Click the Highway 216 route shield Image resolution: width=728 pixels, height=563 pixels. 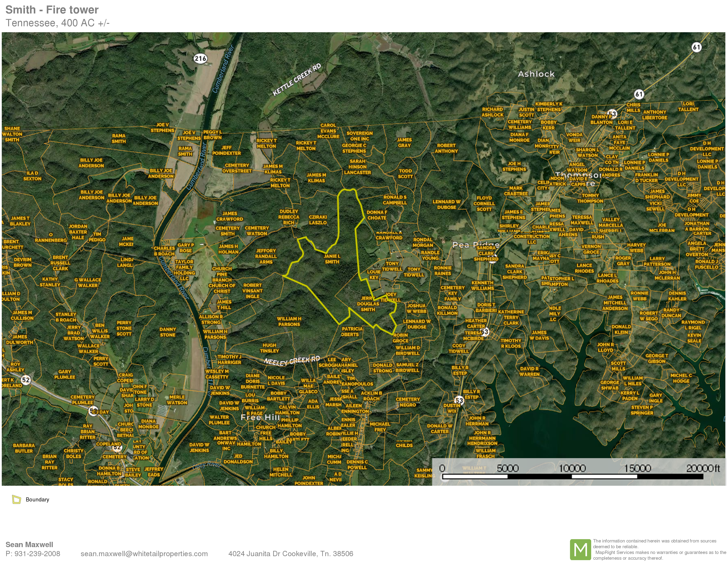pyautogui.click(x=200, y=59)
